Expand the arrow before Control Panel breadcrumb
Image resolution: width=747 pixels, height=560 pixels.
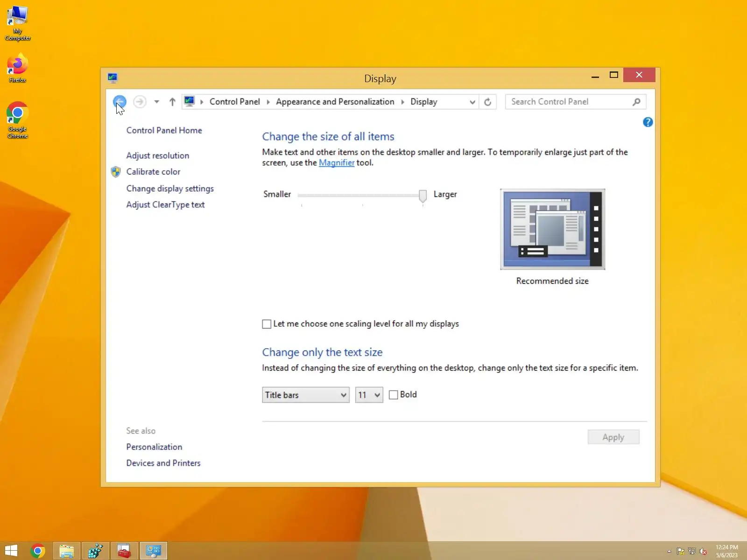tap(202, 102)
